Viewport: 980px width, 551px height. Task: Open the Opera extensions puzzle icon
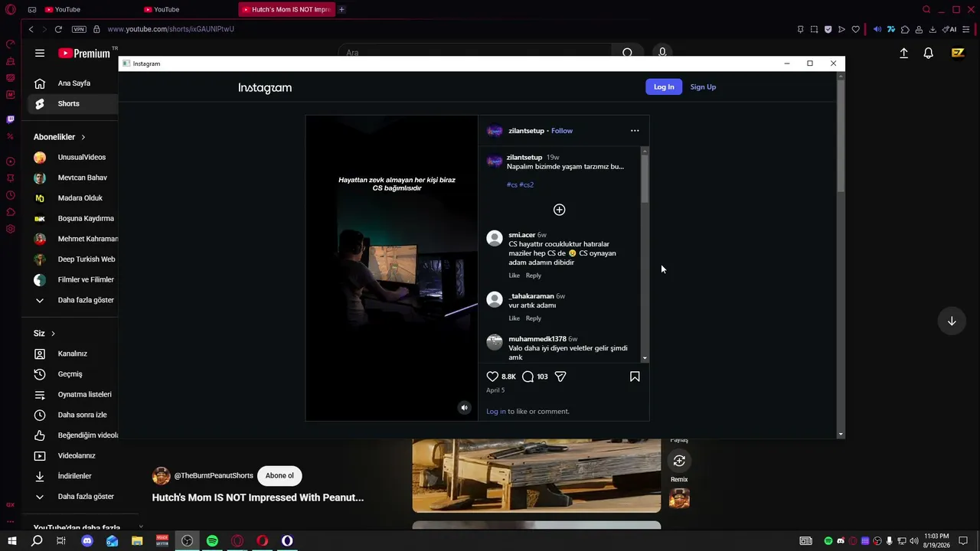pos(905,29)
